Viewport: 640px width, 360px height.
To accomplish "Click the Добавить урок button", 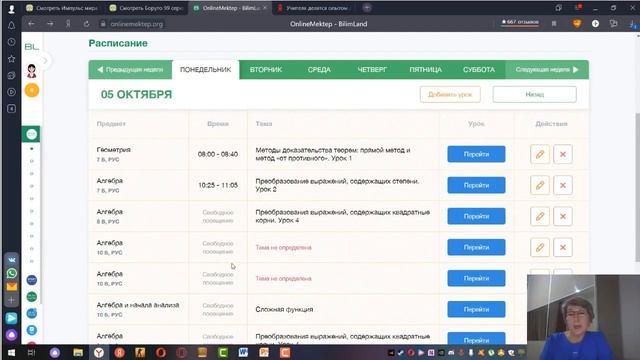I will [x=450, y=94].
